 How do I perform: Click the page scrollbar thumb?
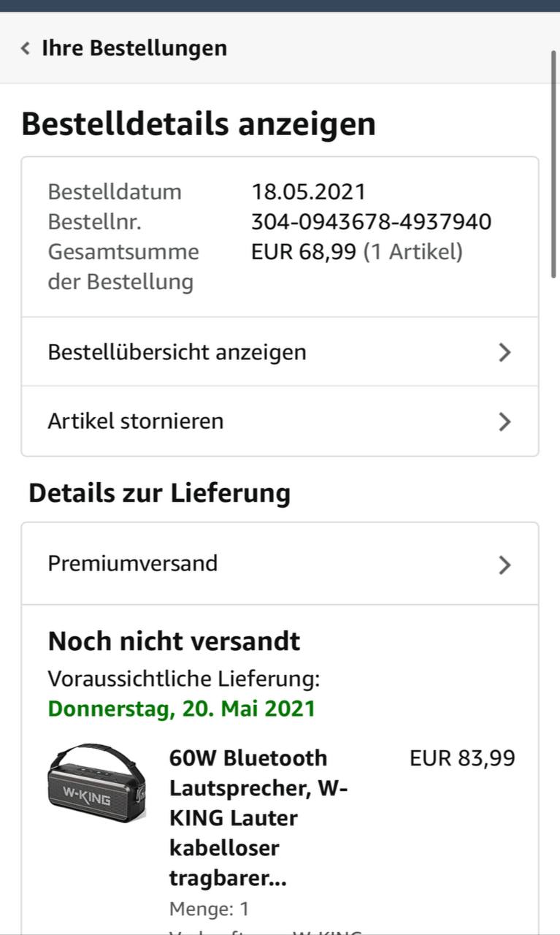point(553,164)
